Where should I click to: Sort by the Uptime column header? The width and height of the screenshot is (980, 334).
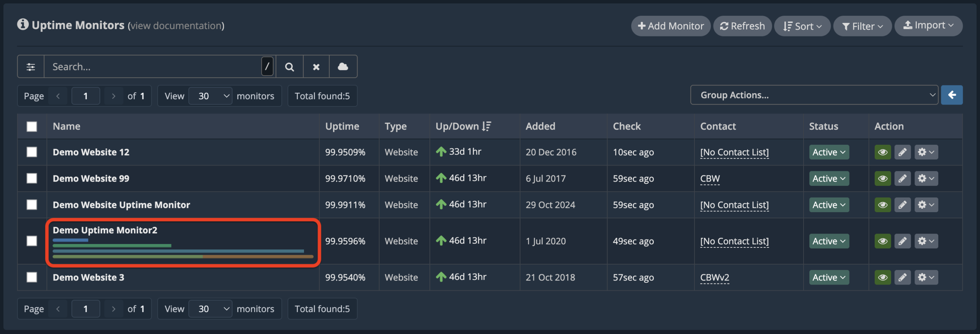[342, 126]
